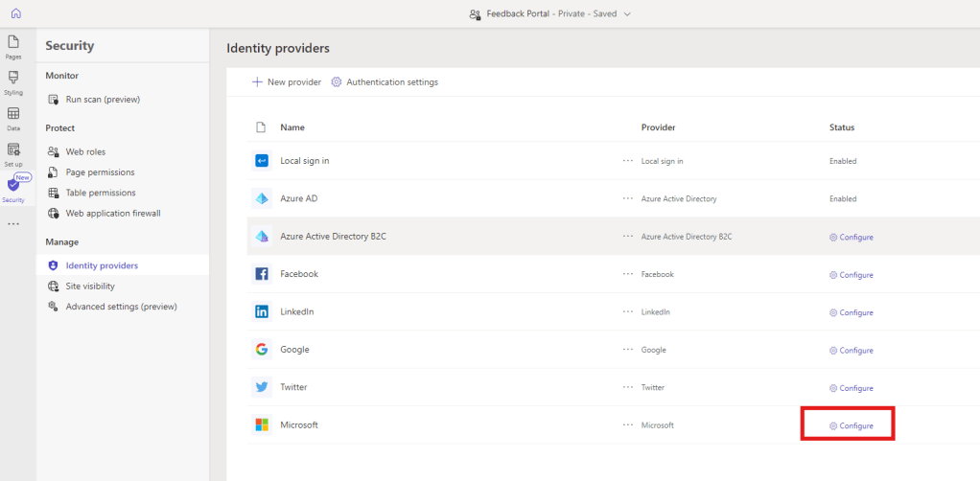Open the Styling workspace icon
This screenshot has height=481, width=980.
13,80
